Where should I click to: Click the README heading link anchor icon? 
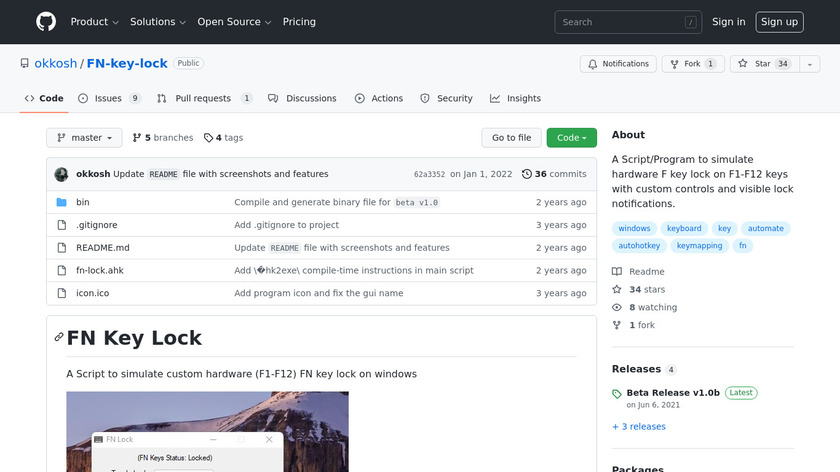(59, 338)
